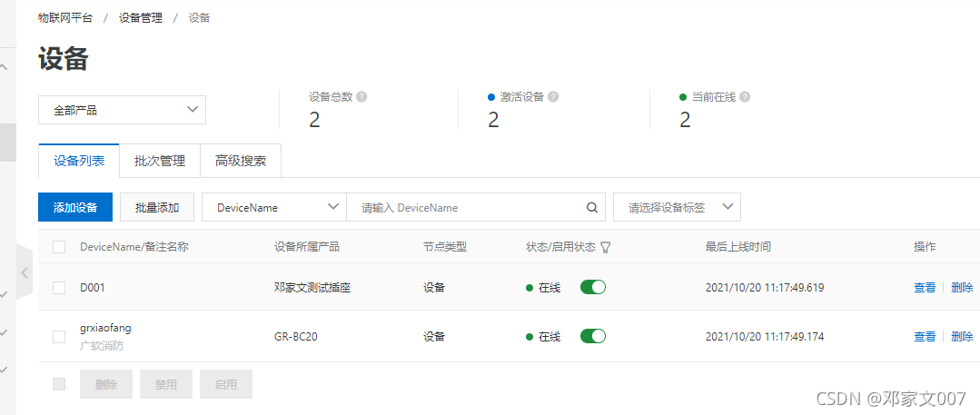Click the D001 device name

point(93,288)
